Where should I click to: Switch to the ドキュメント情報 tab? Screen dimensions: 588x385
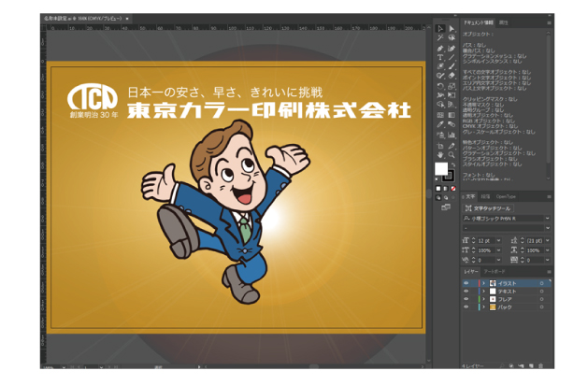click(x=478, y=22)
